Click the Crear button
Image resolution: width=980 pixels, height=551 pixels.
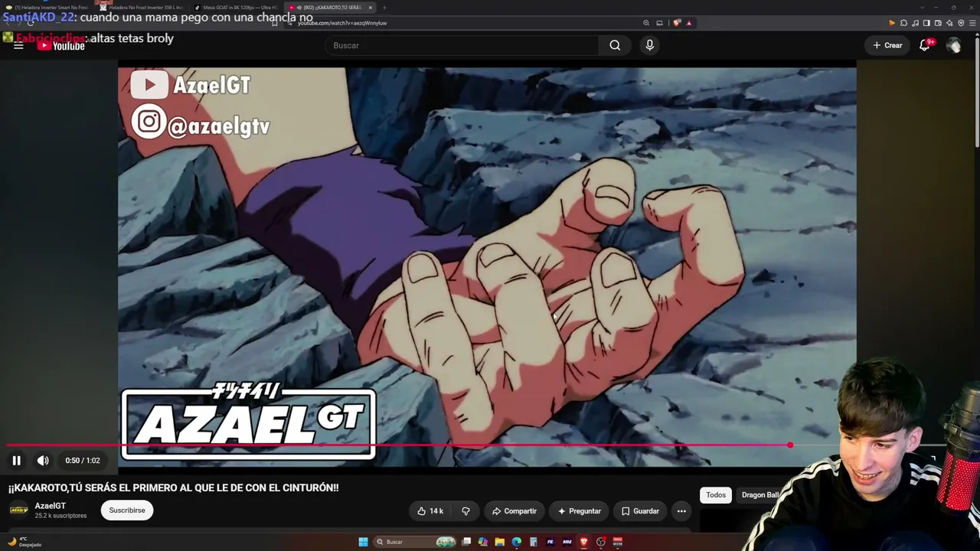[x=887, y=45]
